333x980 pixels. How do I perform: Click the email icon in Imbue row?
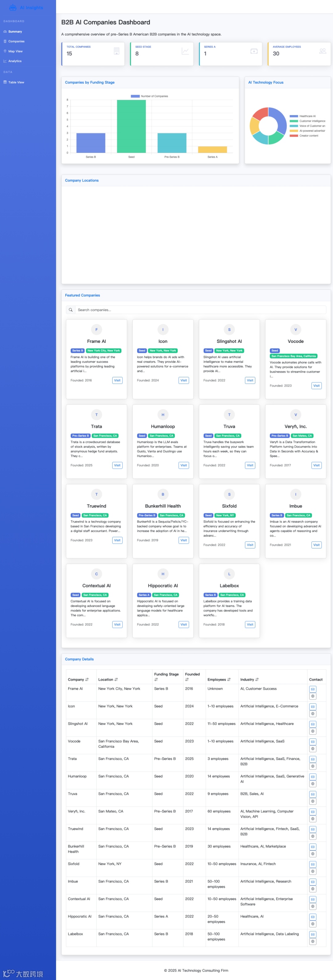[313, 882]
